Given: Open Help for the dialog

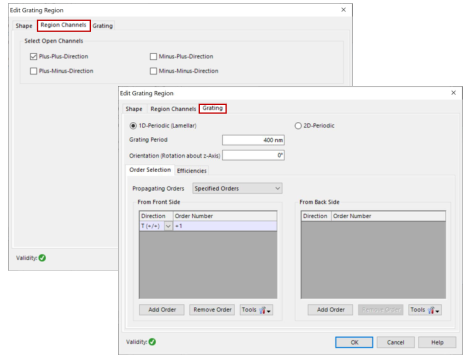Looking at the screenshot, I should click(x=437, y=342).
